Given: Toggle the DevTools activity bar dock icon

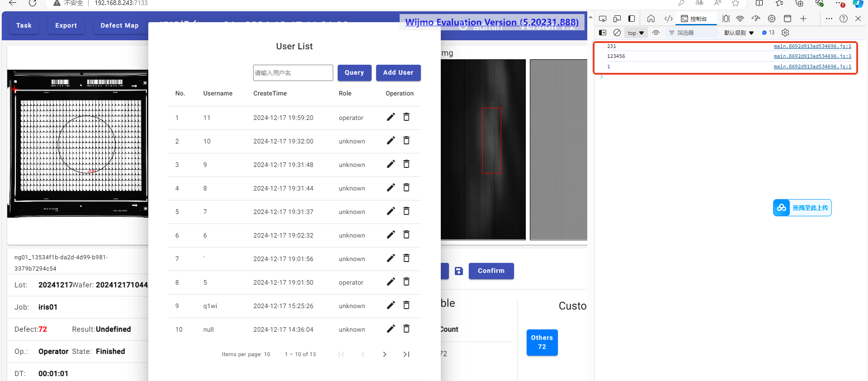Looking at the screenshot, I should click(632, 19).
